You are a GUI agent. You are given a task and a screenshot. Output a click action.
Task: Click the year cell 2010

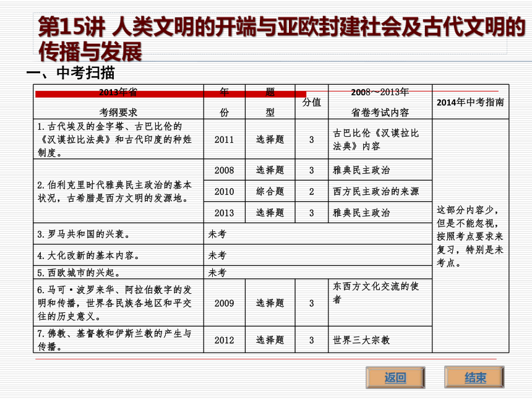pyautogui.click(x=225, y=191)
